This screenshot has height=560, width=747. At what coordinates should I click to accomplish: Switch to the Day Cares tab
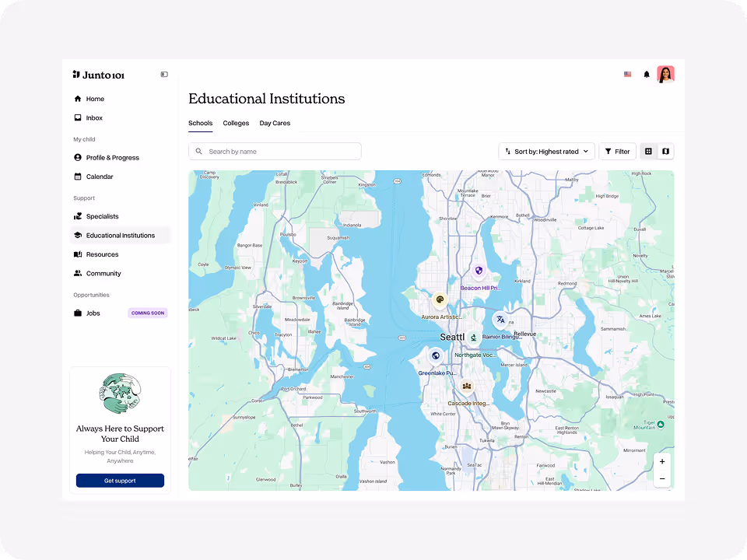pyautogui.click(x=275, y=123)
